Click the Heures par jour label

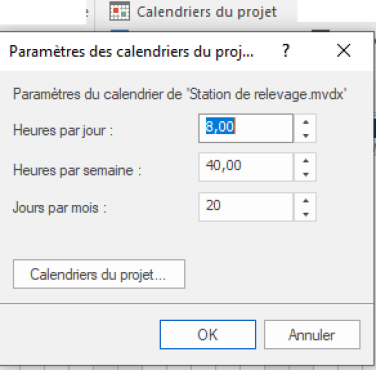63,130
